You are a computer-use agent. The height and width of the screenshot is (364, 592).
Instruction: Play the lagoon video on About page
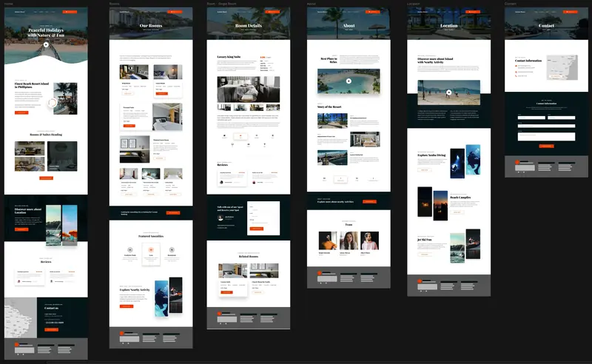pos(349,81)
